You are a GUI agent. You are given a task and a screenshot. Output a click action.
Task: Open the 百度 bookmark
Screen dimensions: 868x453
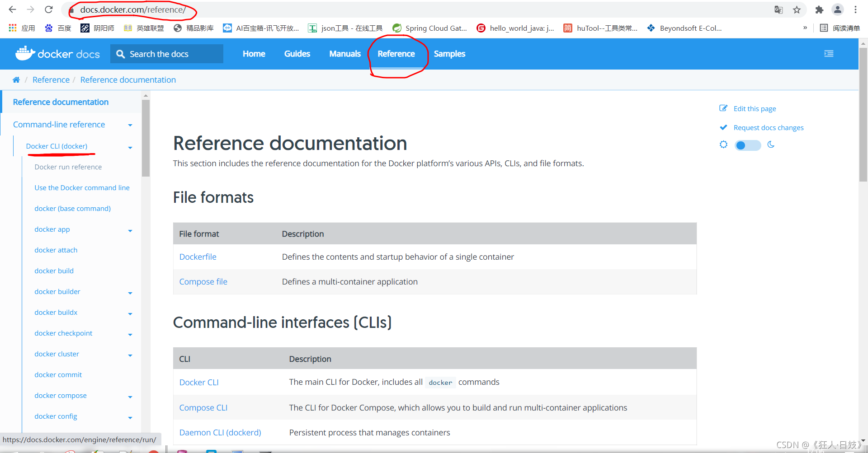58,28
